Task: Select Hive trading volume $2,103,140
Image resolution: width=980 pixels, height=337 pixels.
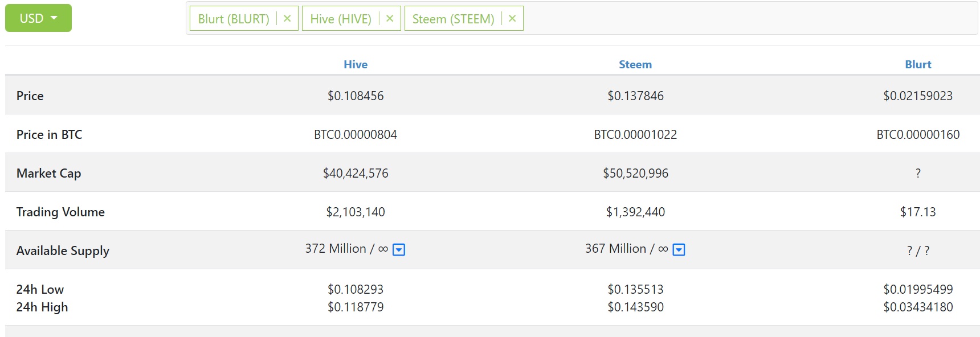Action: [x=356, y=212]
